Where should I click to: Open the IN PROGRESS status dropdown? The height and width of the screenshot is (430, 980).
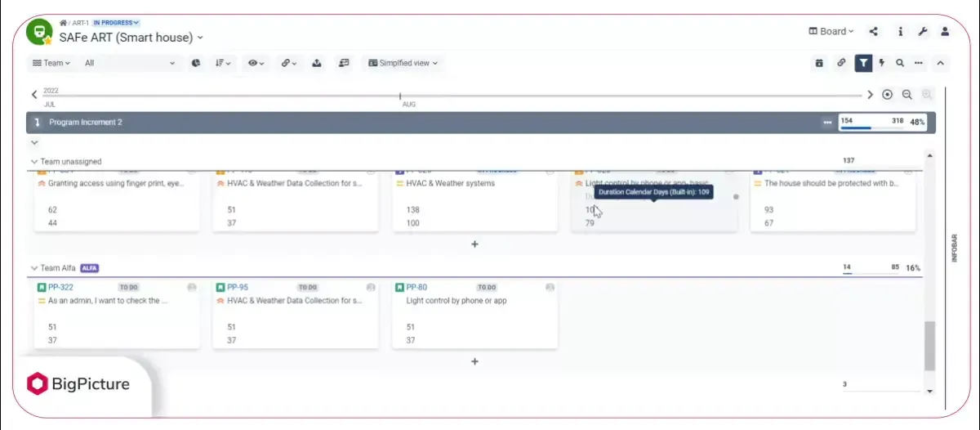[x=116, y=23]
